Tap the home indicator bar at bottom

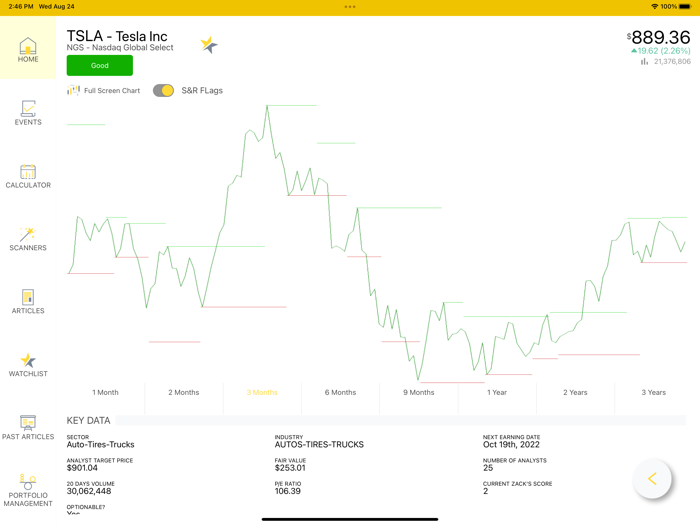click(350, 519)
